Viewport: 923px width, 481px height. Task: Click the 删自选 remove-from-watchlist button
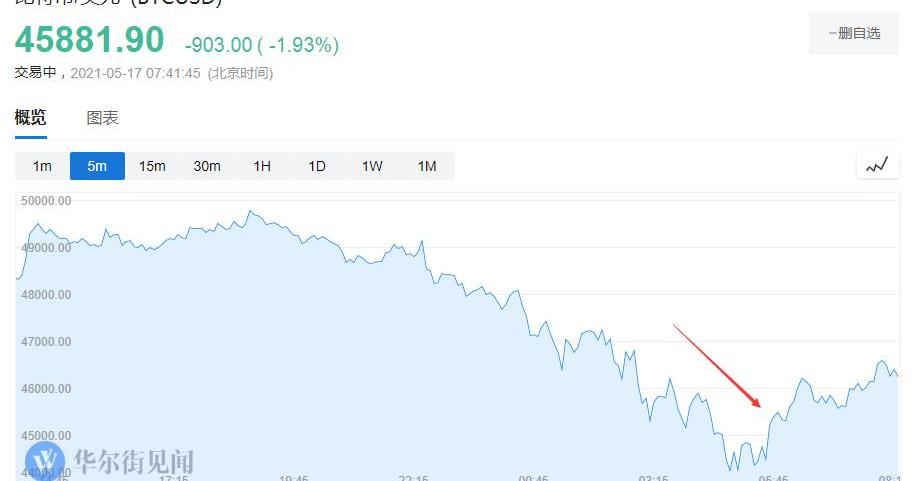click(x=854, y=33)
